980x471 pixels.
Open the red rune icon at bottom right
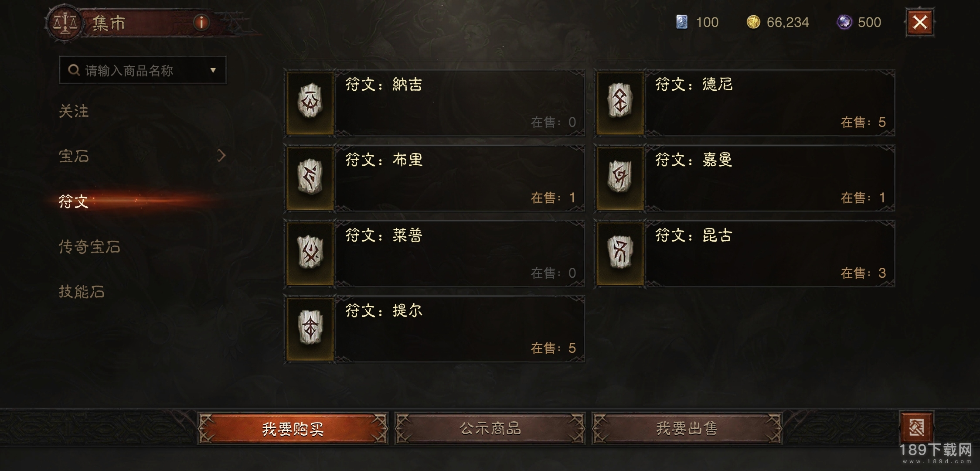[917, 427]
